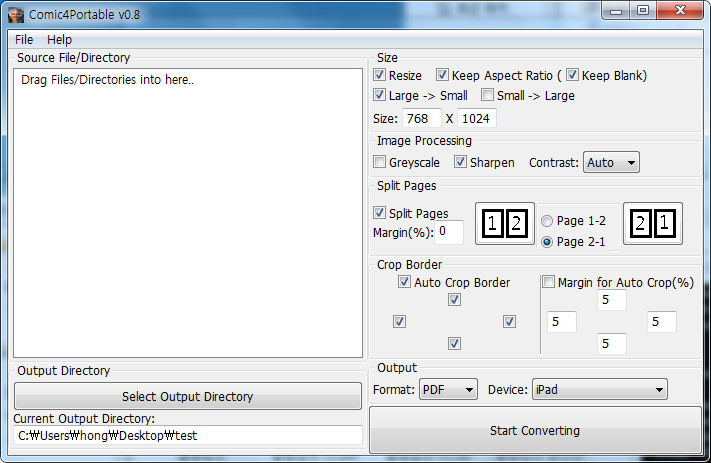
Task: Click the 1-2 page order image
Action: coord(505,224)
